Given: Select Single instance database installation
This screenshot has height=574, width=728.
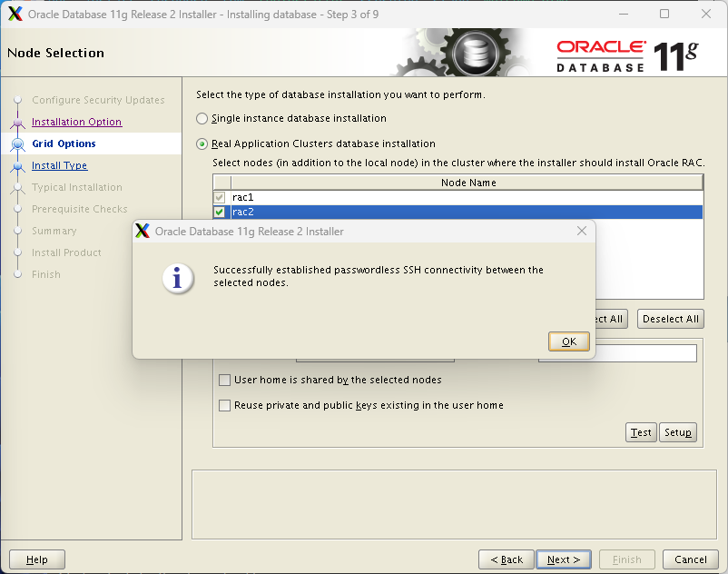Looking at the screenshot, I should tap(202, 118).
